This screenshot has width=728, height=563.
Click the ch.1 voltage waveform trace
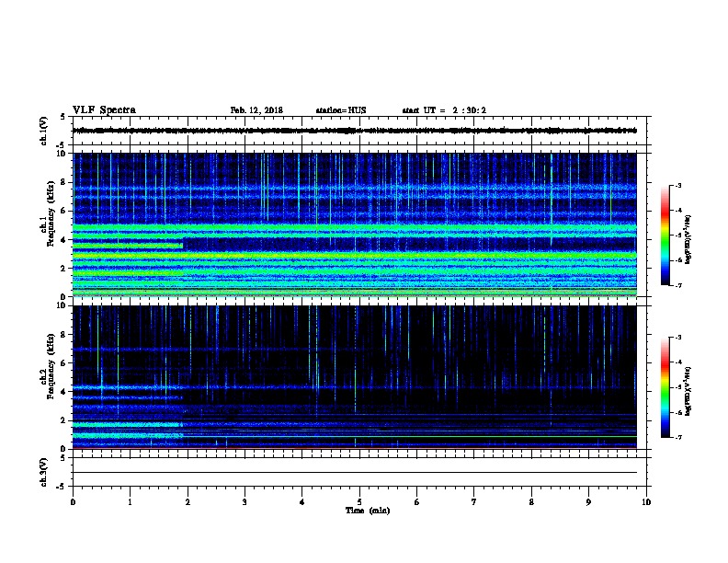[x=355, y=131]
